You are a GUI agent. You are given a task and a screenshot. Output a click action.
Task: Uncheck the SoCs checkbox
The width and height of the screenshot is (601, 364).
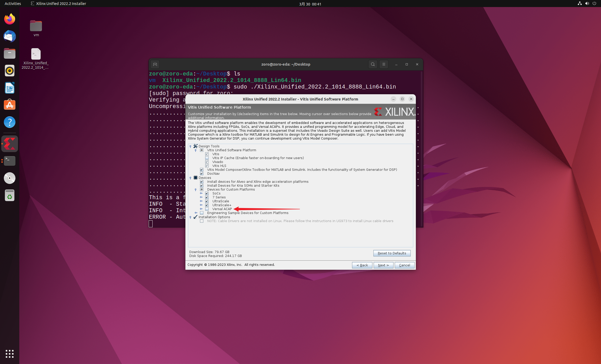pos(207,193)
